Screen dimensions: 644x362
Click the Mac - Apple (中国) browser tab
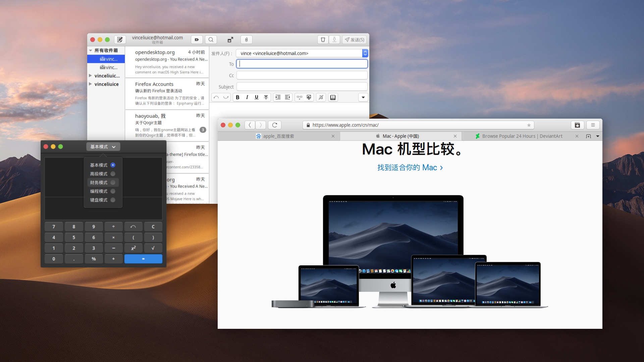coord(398,136)
